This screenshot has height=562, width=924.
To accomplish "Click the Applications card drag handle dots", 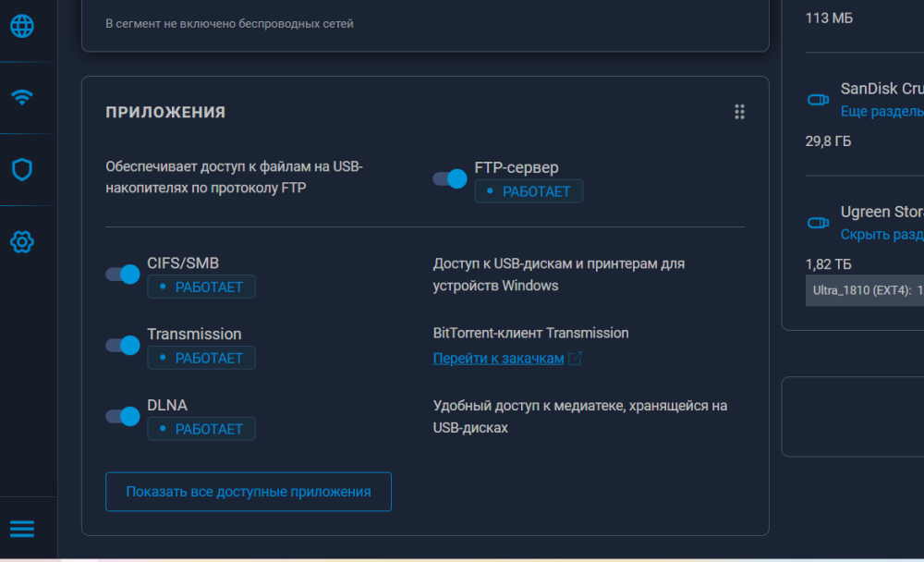I will tap(739, 112).
